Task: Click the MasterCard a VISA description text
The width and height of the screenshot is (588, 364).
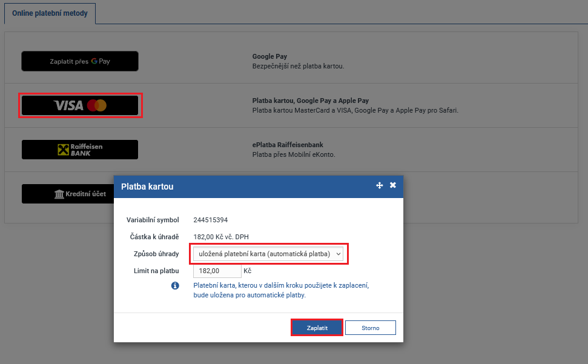Action: (355, 111)
